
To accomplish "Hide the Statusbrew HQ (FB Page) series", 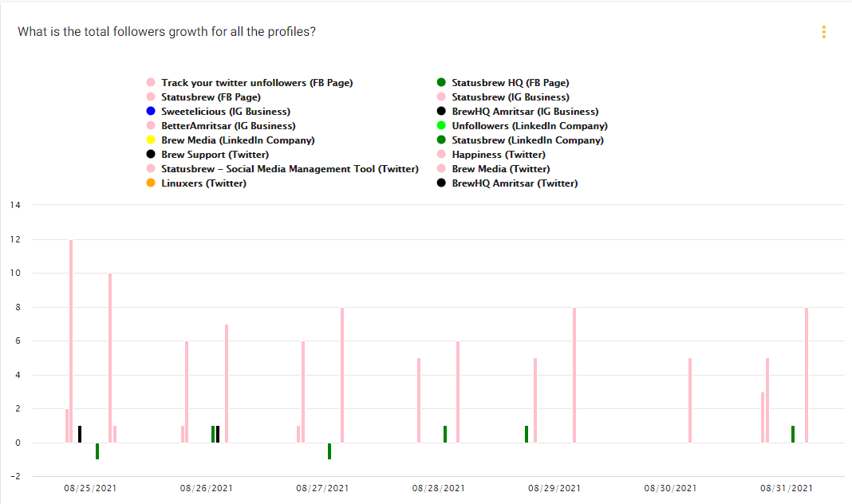I will click(510, 83).
